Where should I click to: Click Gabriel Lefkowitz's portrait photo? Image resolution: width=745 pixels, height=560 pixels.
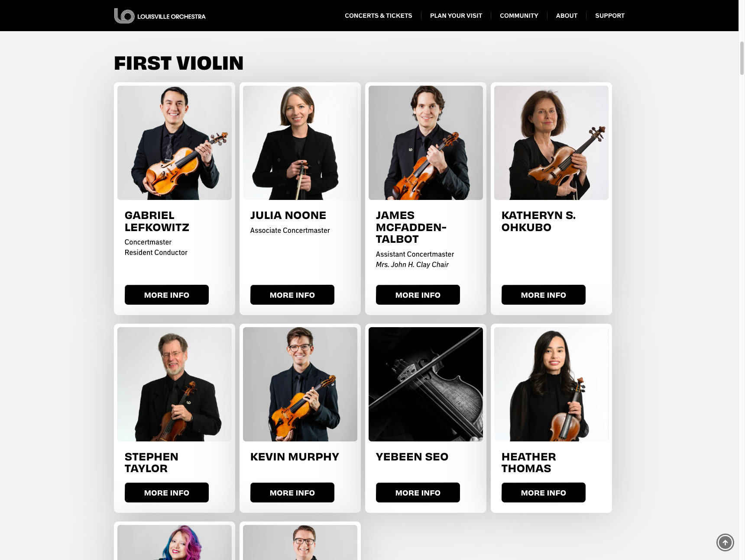click(x=175, y=143)
